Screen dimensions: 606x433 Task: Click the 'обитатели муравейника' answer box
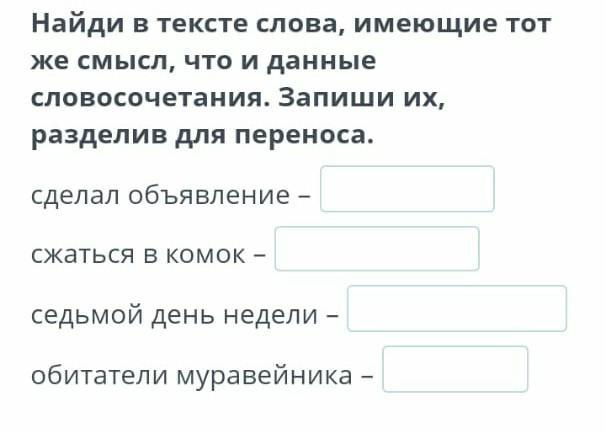(455, 370)
